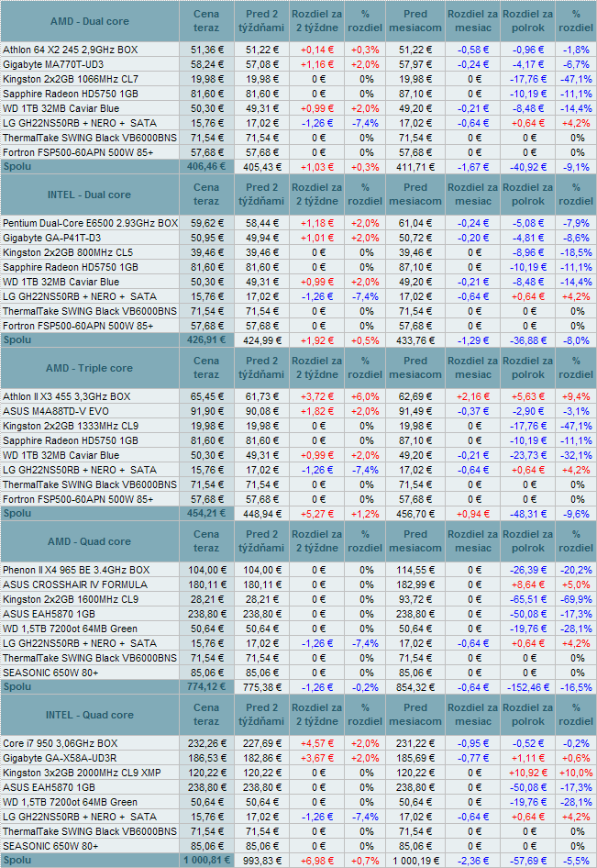
Task: Select the value "993,83 €" from two weeks ago
Action: pyautogui.click(x=261, y=861)
